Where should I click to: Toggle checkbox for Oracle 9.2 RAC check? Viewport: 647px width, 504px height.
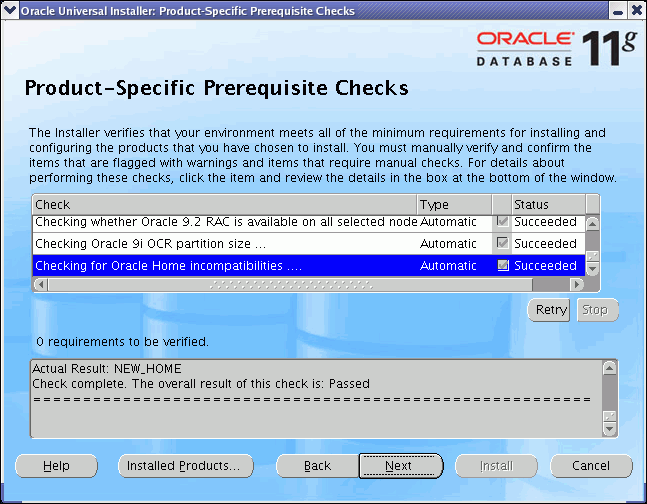pos(503,221)
